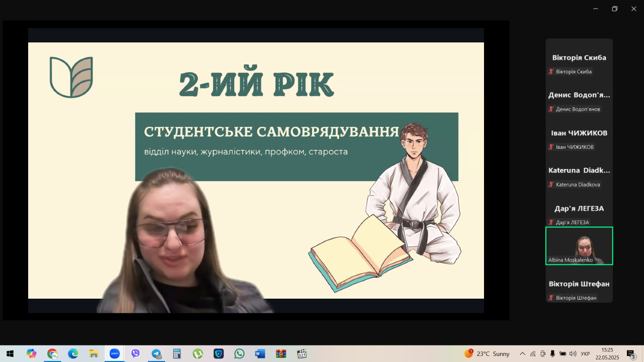The width and height of the screenshot is (644, 362).
Task: Select Іван ЧИЖИКОВ's participant tile
Action: click(579, 133)
